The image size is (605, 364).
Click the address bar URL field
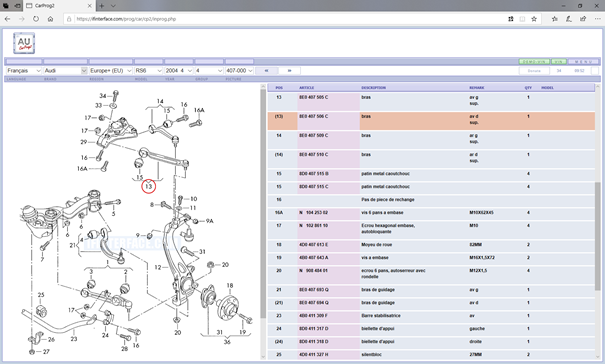[286, 19]
